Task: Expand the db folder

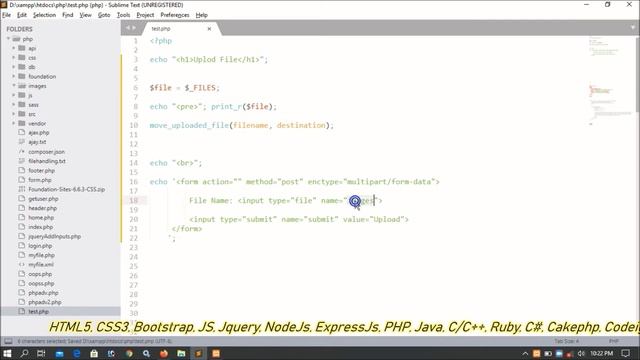Action: pyautogui.click(x=13, y=67)
